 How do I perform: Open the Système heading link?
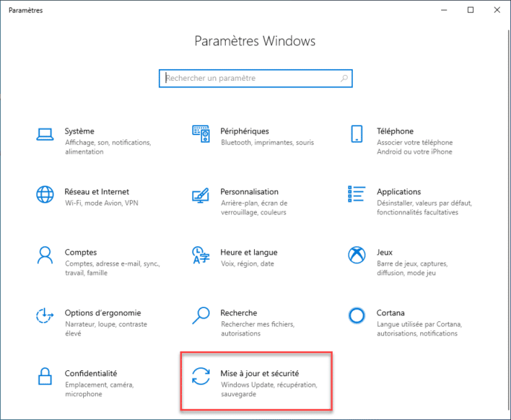click(79, 131)
